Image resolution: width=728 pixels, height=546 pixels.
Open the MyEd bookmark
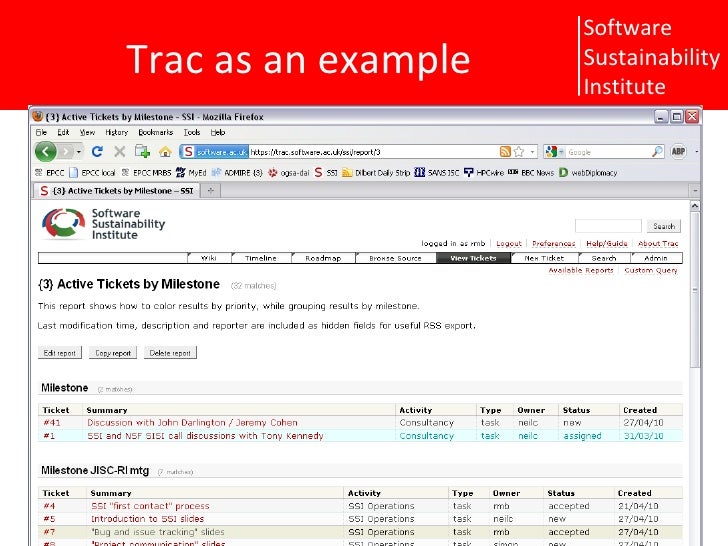(x=191, y=173)
